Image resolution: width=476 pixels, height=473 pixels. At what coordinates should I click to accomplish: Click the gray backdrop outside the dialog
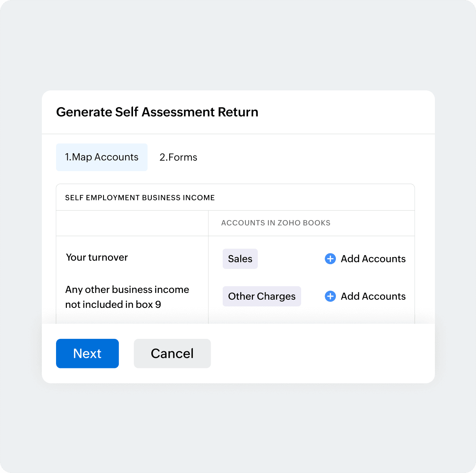coord(238,49)
